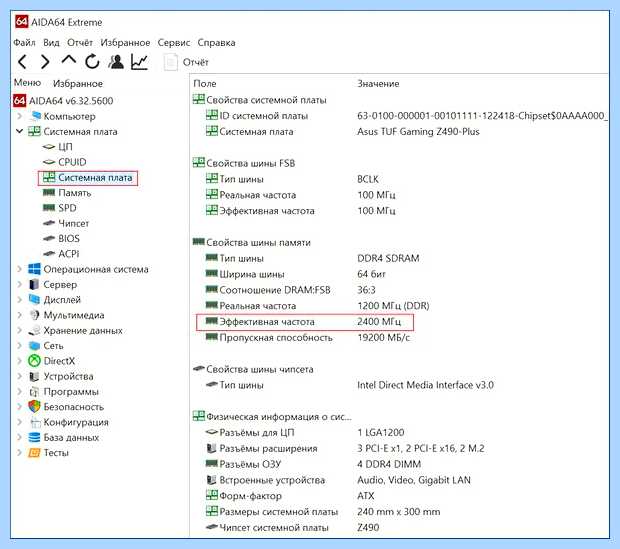Switch to the Избранное panel tab

click(78, 83)
